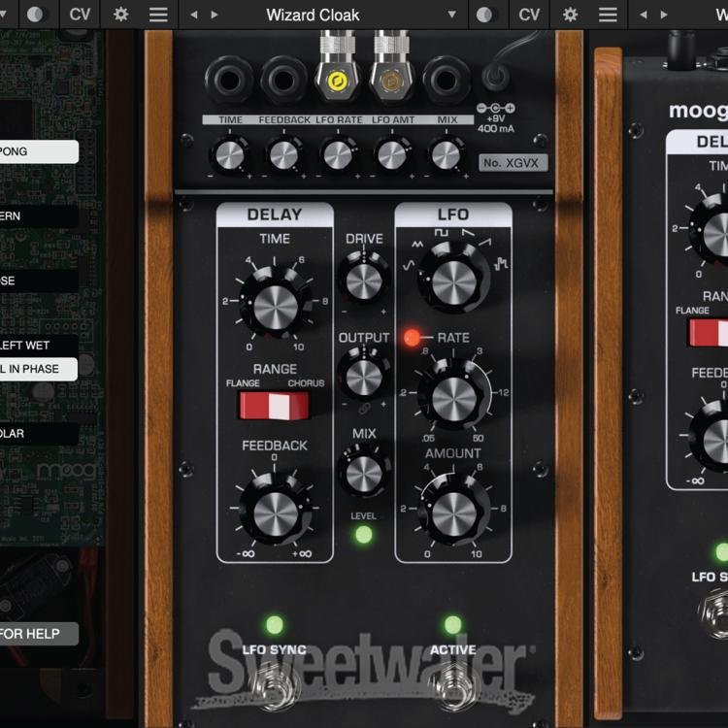
Task: Adjust the small TIME CV trim knob
Action: point(230,155)
